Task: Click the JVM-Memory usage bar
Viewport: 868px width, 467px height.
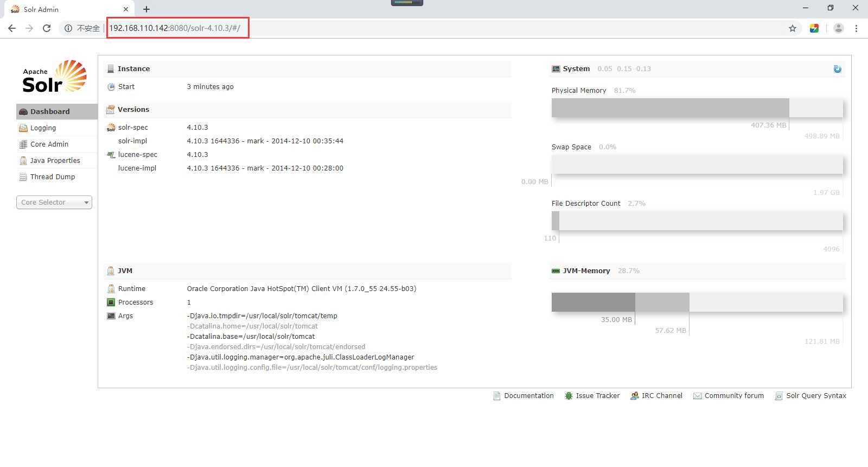Action: coord(697,302)
